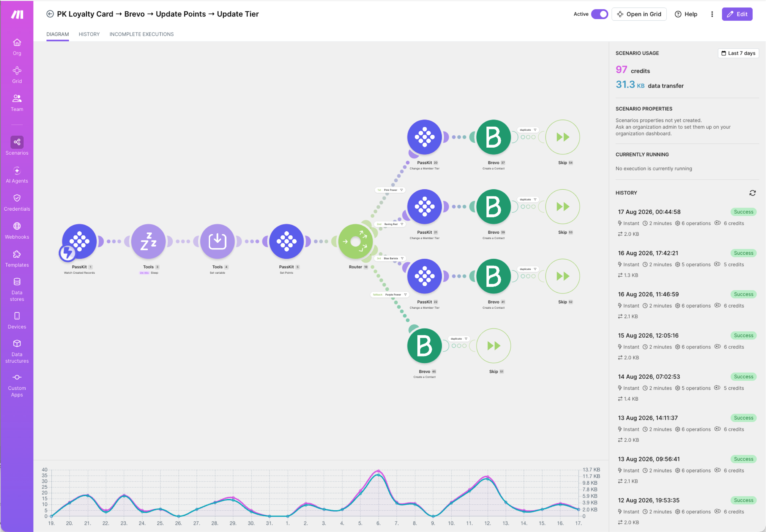Toggle the Active scenario switch

point(599,14)
